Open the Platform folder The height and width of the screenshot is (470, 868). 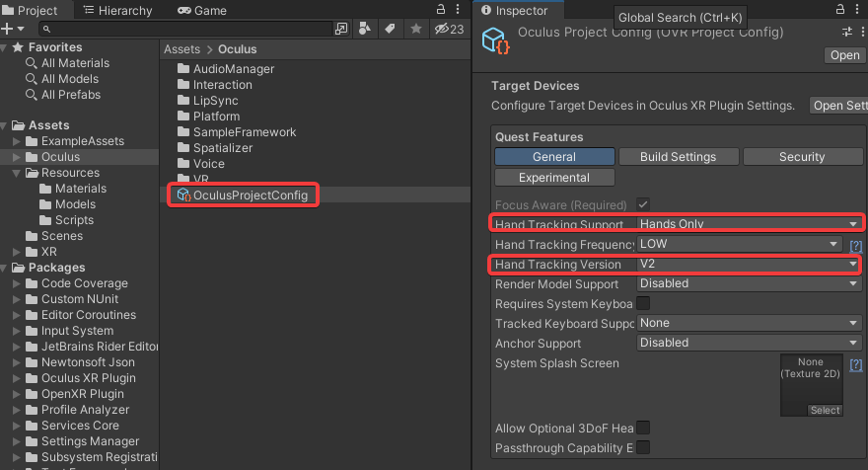209,117
